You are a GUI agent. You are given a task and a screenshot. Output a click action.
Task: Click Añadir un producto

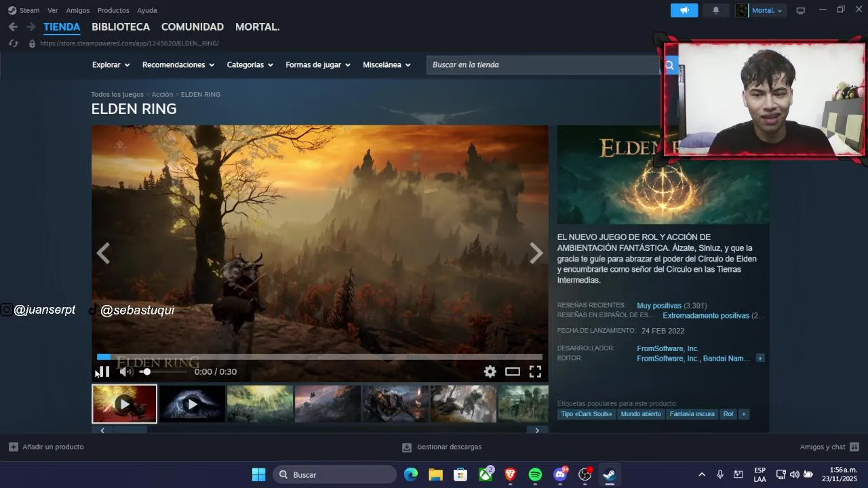pos(46,447)
